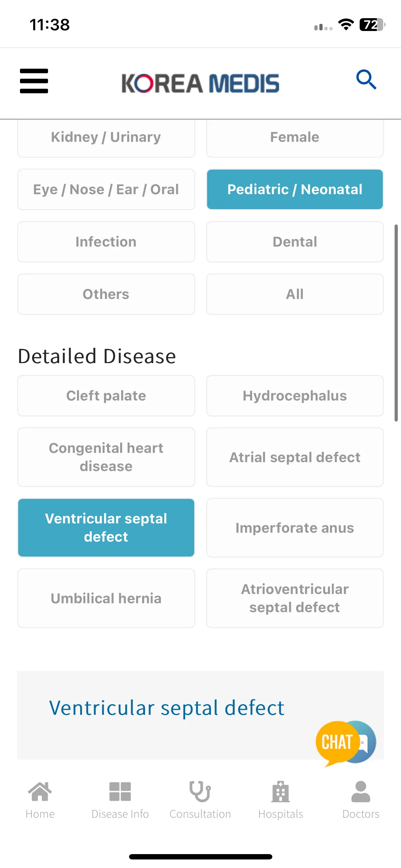Choose the All category button
The image size is (401, 868).
(x=295, y=294)
